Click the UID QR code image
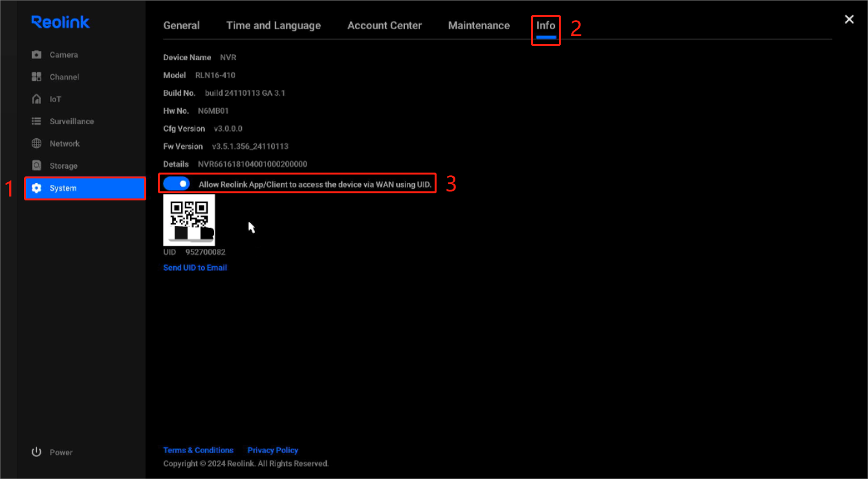The height and width of the screenshot is (479, 868). [189, 220]
